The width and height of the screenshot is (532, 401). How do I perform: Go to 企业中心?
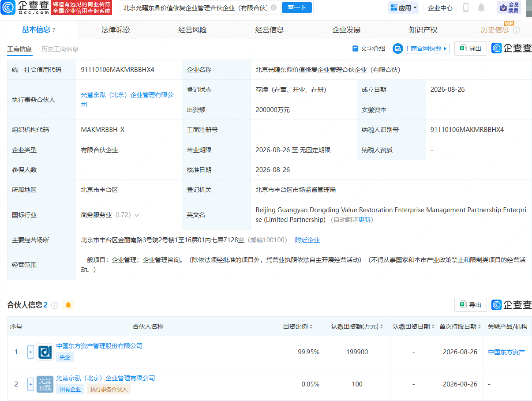[440, 8]
